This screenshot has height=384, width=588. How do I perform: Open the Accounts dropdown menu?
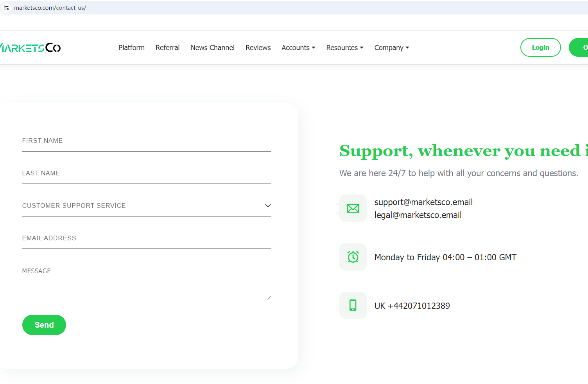298,48
